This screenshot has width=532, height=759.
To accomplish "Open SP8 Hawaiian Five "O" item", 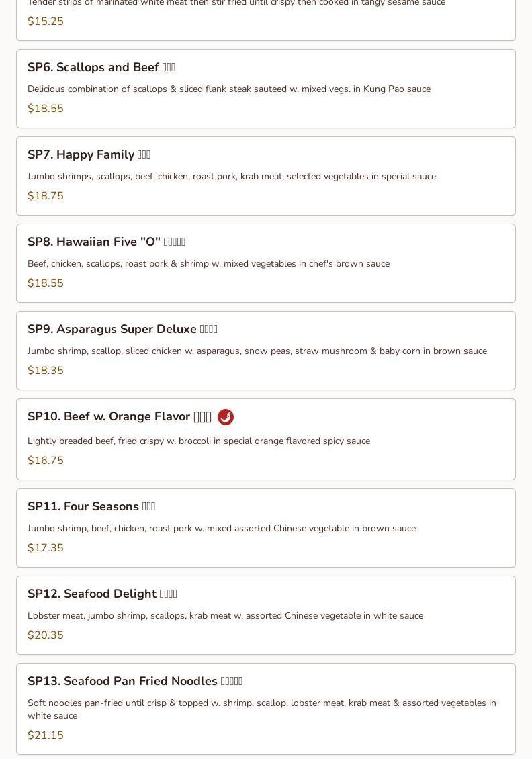I will point(106,242).
